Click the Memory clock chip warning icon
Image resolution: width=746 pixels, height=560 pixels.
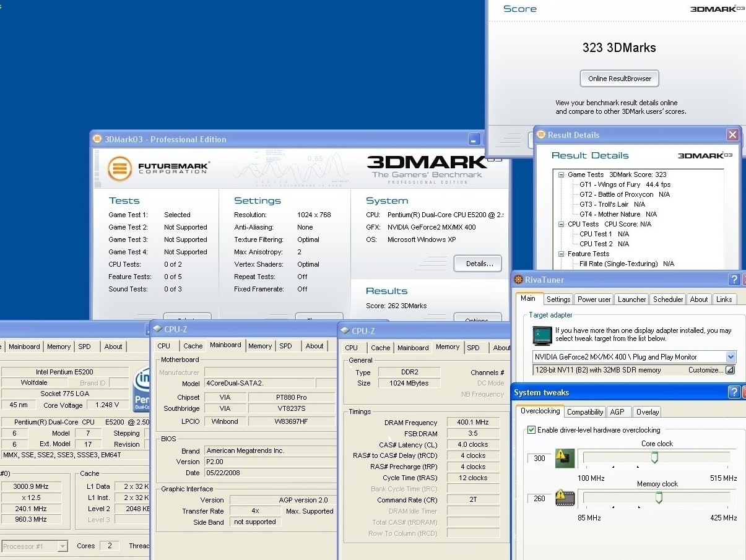click(565, 498)
